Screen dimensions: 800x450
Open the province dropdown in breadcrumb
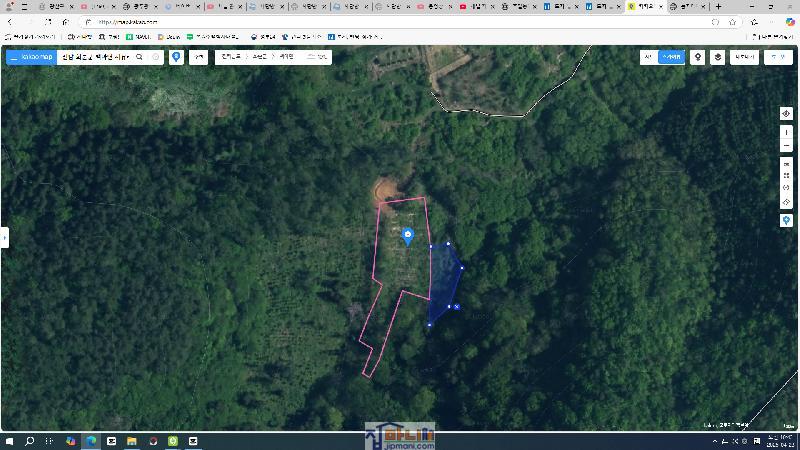tap(231, 57)
